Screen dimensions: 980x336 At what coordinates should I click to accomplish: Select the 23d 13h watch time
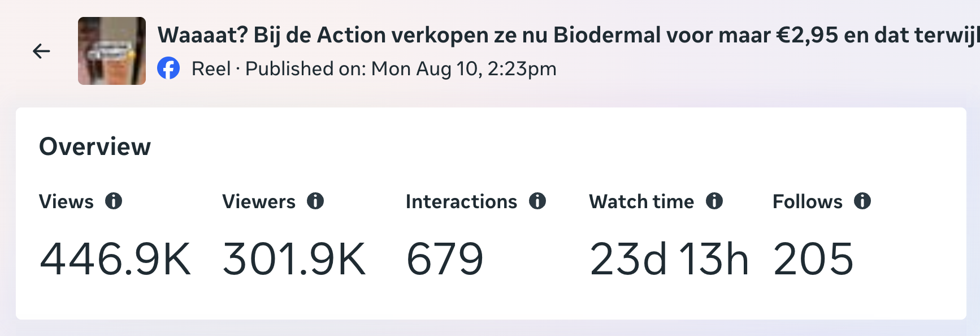[x=669, y=259]
